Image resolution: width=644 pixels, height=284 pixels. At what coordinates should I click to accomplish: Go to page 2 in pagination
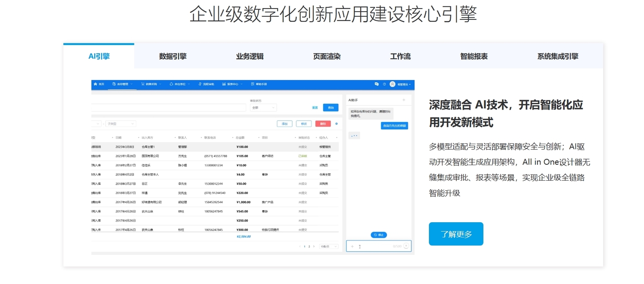(309, 247)
